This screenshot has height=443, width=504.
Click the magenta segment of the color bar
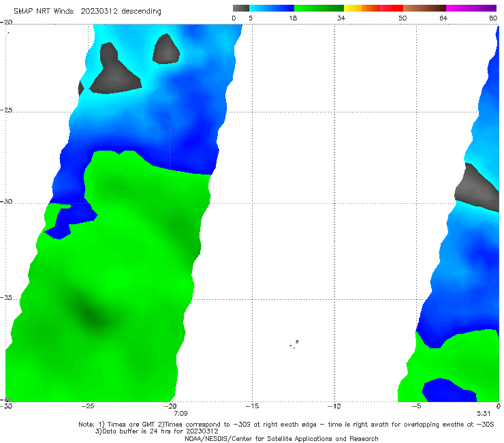click(x=471, y=8)
